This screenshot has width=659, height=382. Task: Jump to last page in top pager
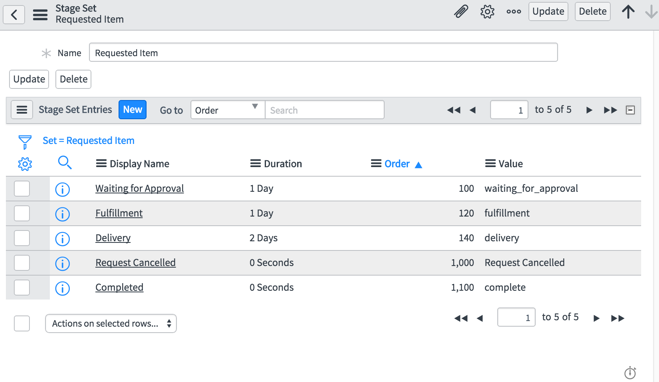tap(610, 110)
